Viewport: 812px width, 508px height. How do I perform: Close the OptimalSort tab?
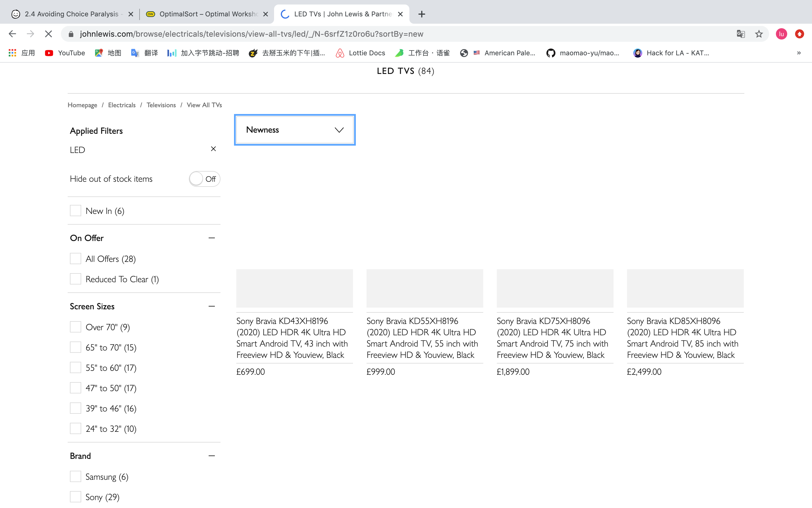click(x=265, y=14)
